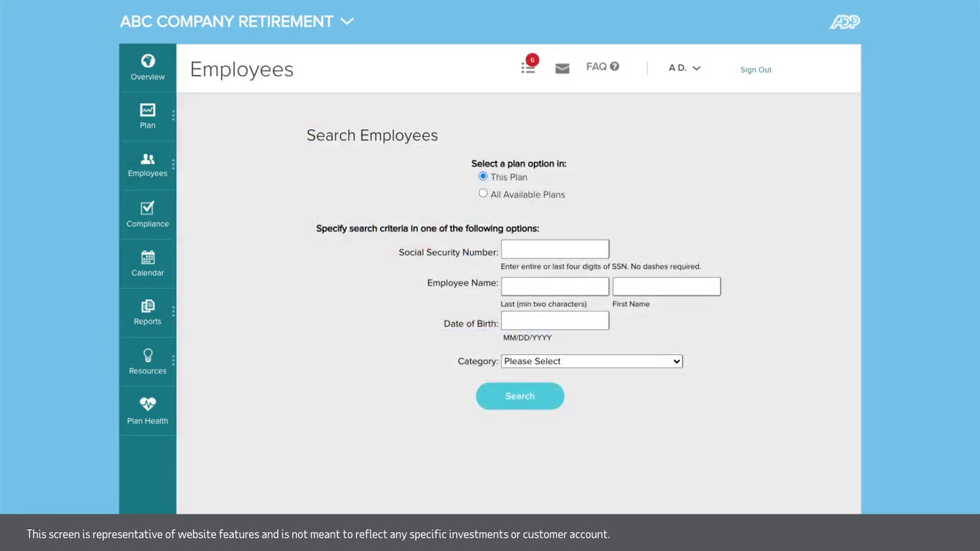The image size is (980, 551).
Task: Open the Calendar icon in sidebar
Action: (148, 257)
